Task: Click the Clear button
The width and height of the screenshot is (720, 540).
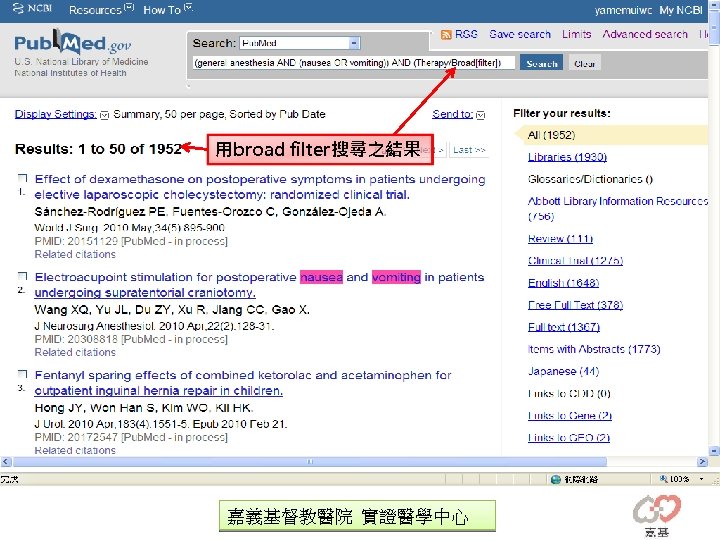Action: coord(584,63)
